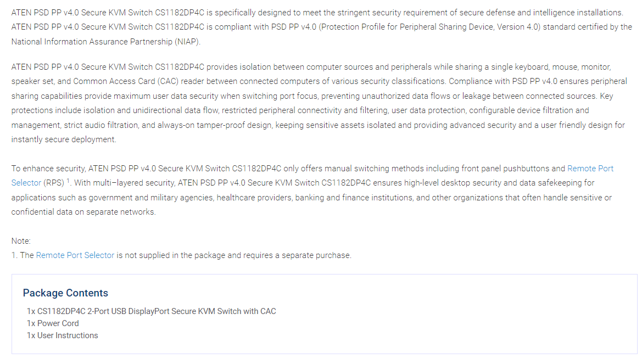Select the "1x User Instructions" list item
The image size is (642, 364).
pos(62,335)
